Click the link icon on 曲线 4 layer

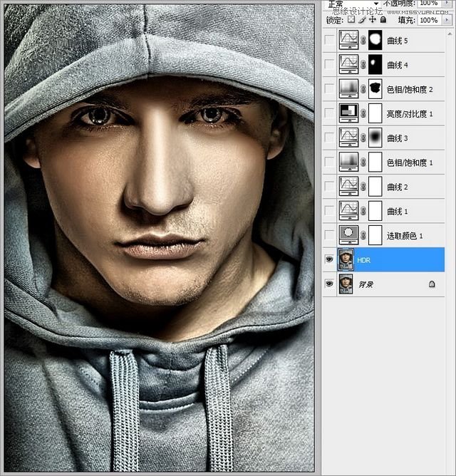[363, 65]
